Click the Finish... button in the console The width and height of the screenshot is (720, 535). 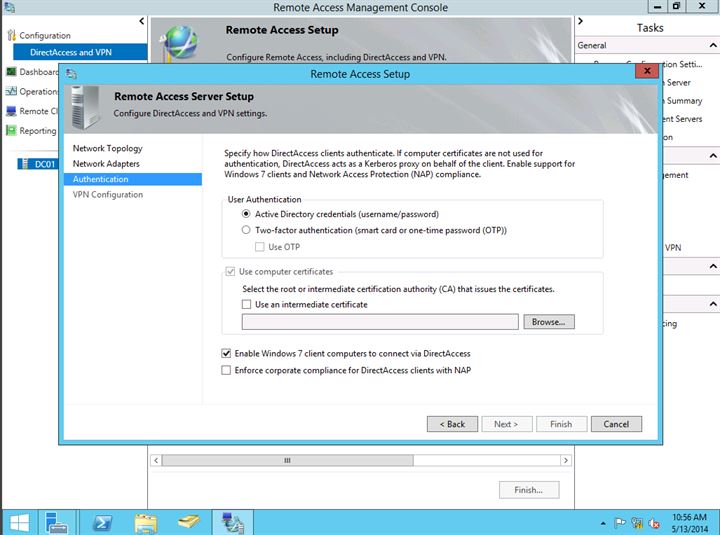(529, 490)
